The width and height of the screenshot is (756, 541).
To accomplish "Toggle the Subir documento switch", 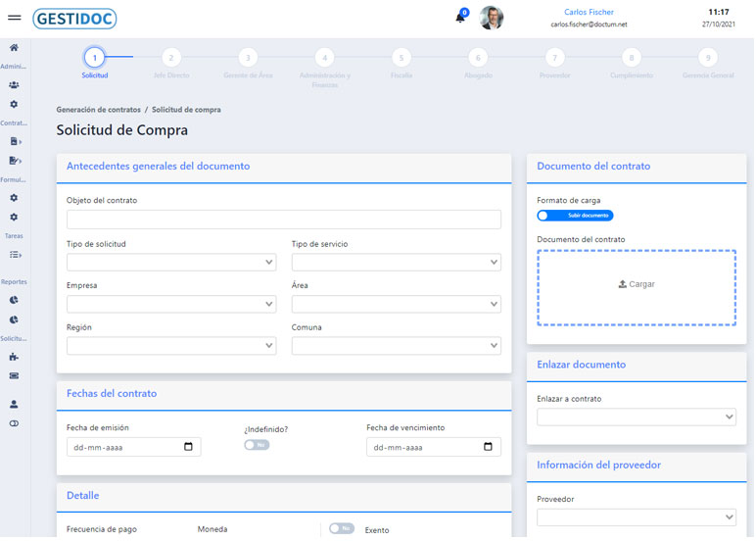I will (x=575, y=216).
